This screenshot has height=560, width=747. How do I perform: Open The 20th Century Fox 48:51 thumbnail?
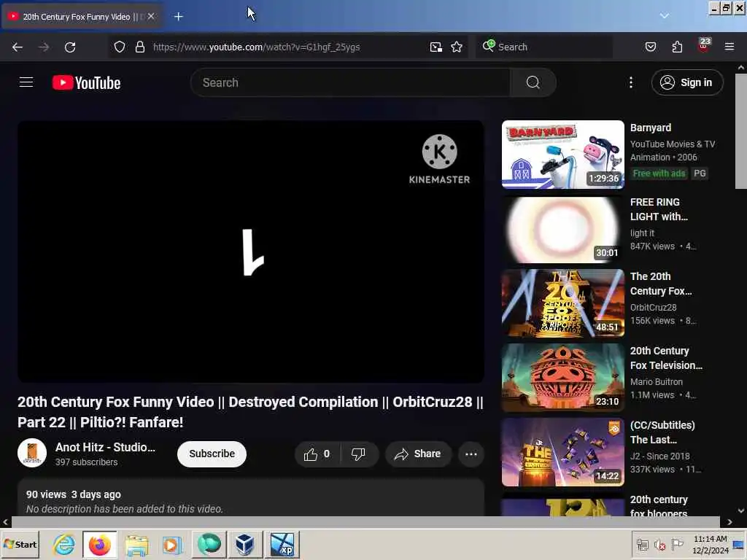(x=562, y=303)
